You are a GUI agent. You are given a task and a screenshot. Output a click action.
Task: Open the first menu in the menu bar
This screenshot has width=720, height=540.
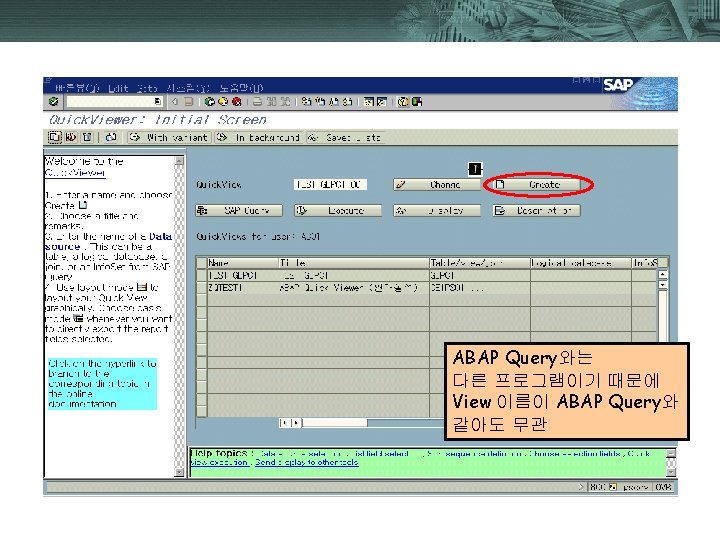[x=76, y=88]
